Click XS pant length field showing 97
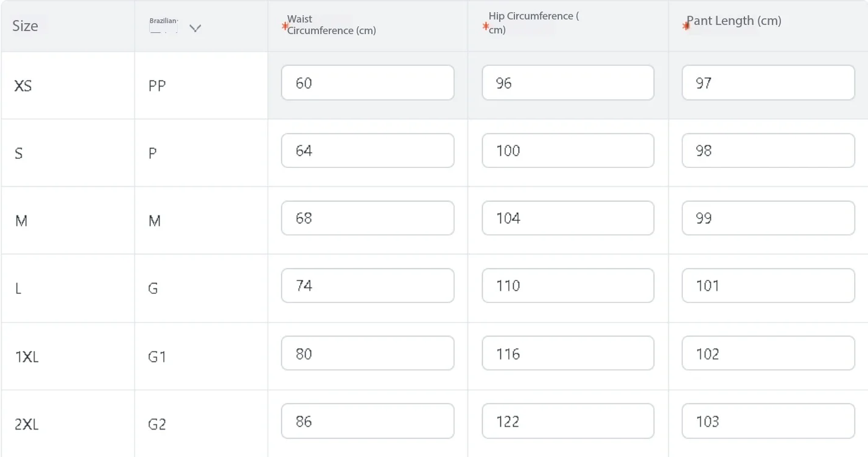Viewport: 868px width, 457px height. pos(768,83)
